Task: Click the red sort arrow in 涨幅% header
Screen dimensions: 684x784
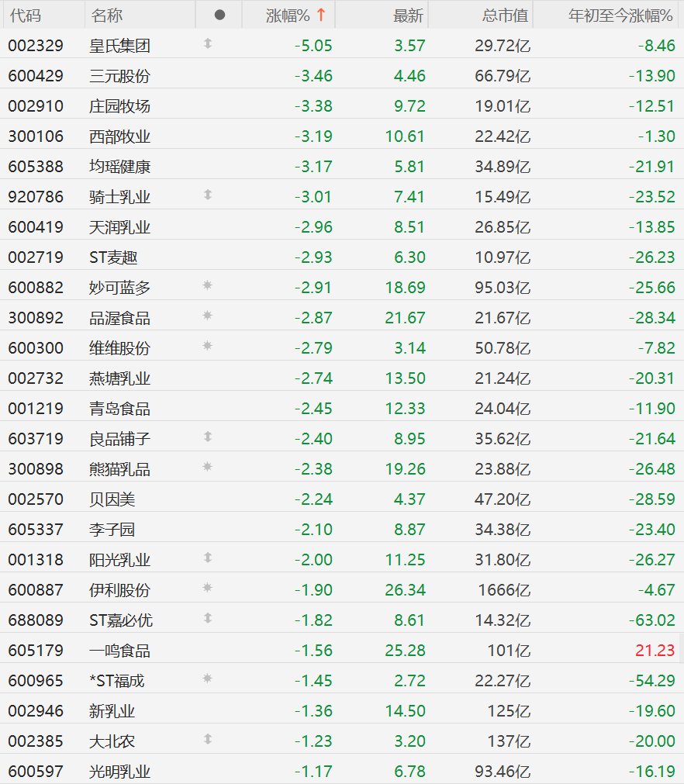Action: [321, 15]
